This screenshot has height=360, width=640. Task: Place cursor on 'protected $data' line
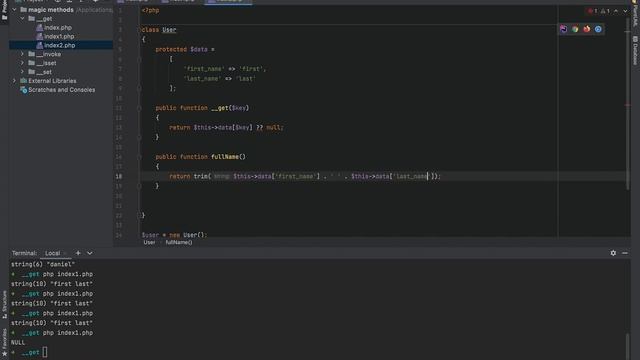pos(185,49)
